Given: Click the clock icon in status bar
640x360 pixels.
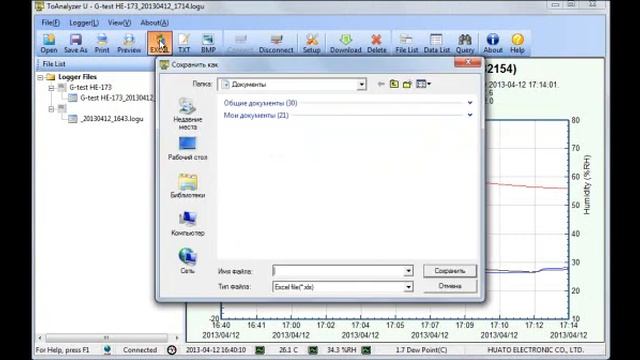Looking at the screenshot, I should pyautogui.click(x=172, y=350).
